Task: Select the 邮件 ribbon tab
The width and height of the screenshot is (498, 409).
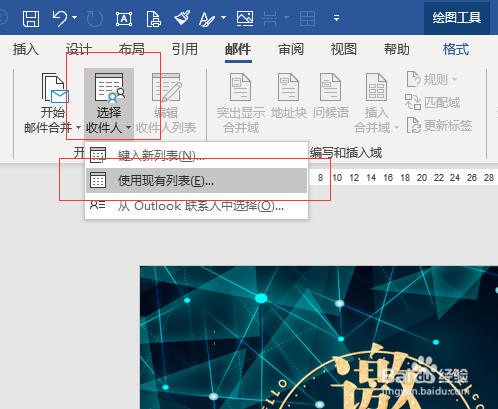Action: tap(238, 50)
